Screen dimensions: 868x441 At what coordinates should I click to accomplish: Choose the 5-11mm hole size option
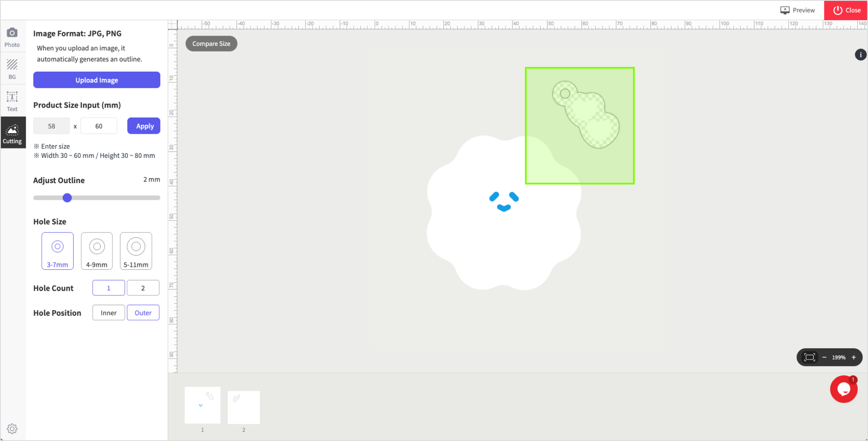(136, 251)
